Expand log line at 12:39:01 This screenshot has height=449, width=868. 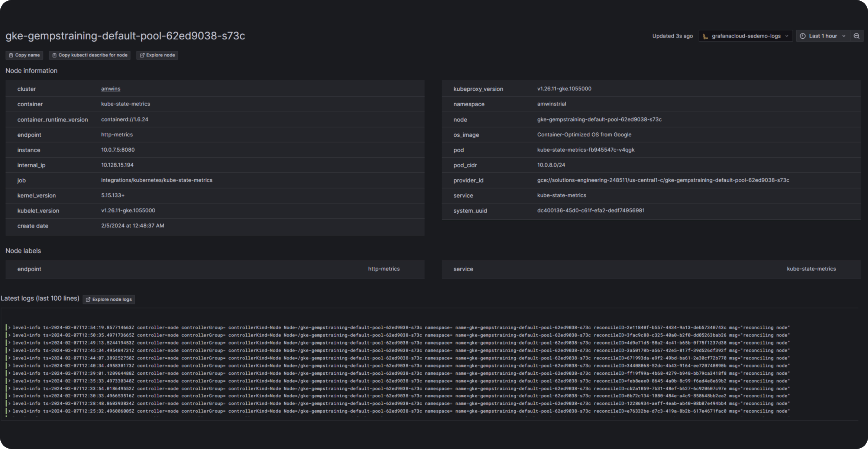point(9,373)
